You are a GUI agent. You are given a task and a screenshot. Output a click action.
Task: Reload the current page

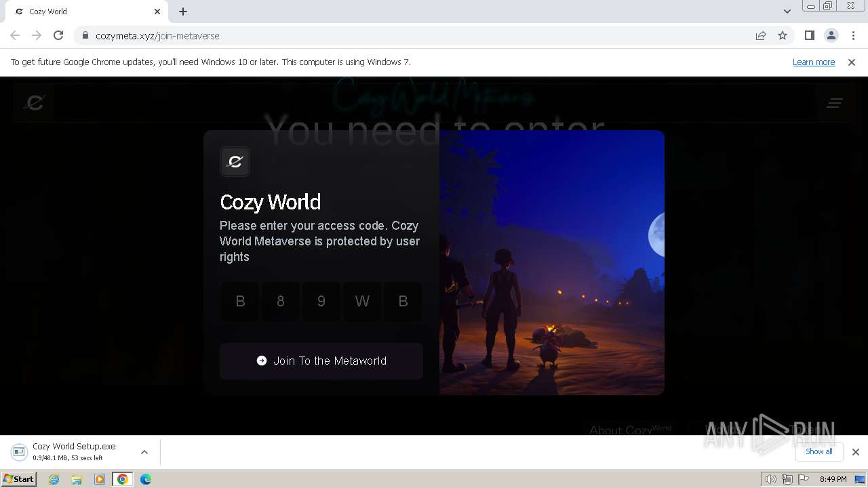(x=58, y=35)
